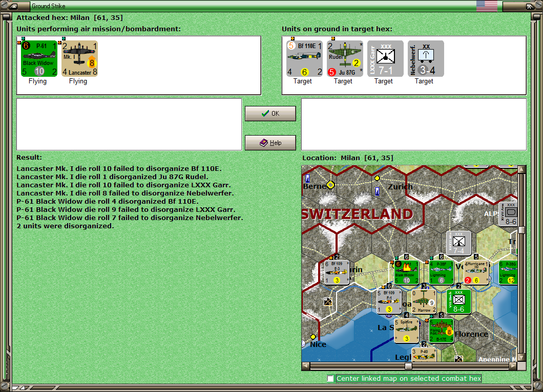
Task: Click the 'Lancaster Mk. I die roll 10 failed to disorganize Bf 110E' line
Action: tap(119, 169)
